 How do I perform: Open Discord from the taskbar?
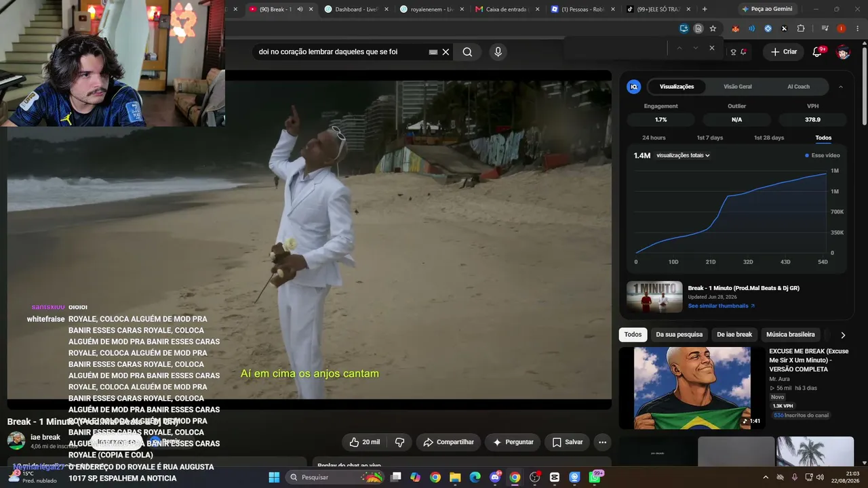coord(495,477)
